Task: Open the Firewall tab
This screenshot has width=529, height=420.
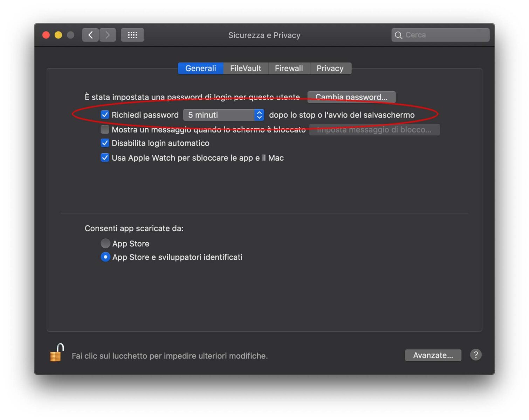Action: click(x=289, y=68)
